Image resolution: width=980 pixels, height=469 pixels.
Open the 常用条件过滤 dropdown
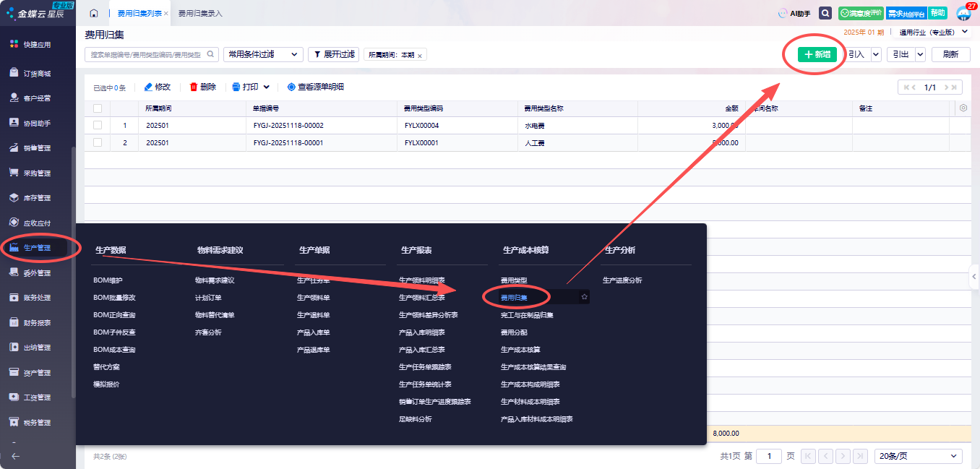(263, 54)
